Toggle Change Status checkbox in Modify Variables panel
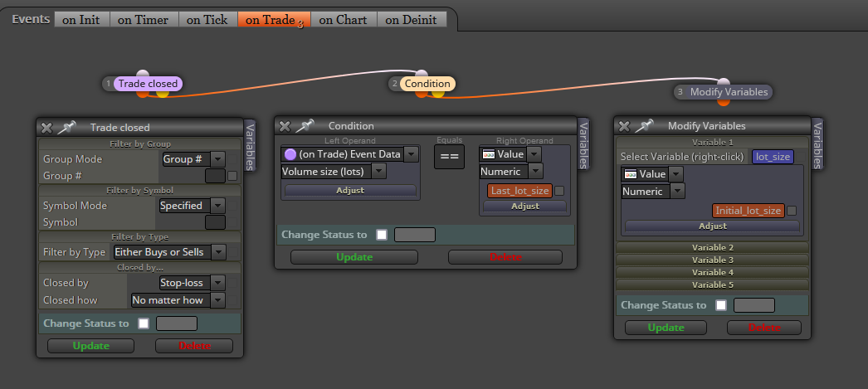 [x=721, y=305]
